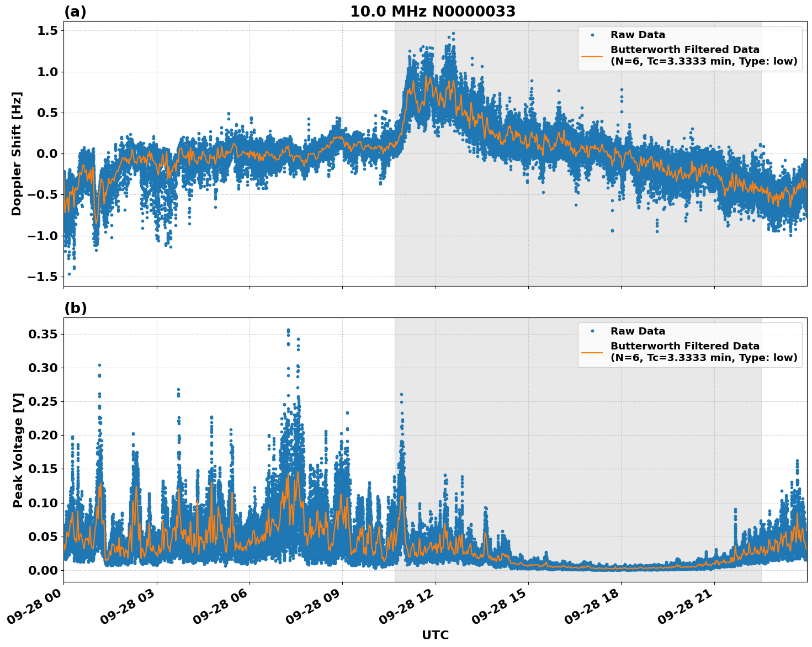Click the title 10.0 MHz N0000033
The width and height of the screenshot is (812, 647).
(x=433, y=10)
